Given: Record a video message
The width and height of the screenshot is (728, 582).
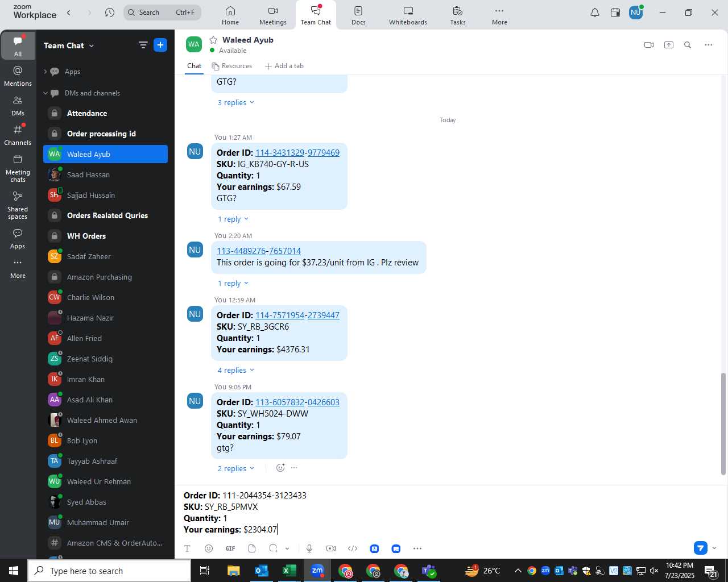Looking at the screenshot, I should coord(331,548).
